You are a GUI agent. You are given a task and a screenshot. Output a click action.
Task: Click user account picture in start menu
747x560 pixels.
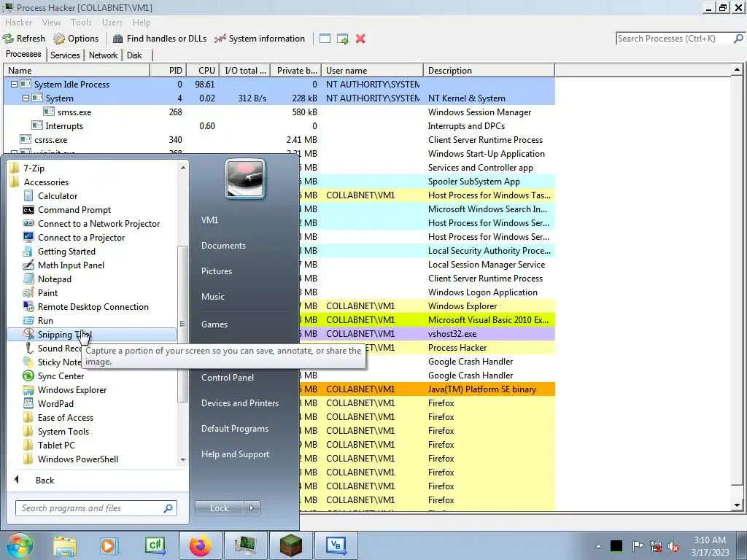pos(245,179)
